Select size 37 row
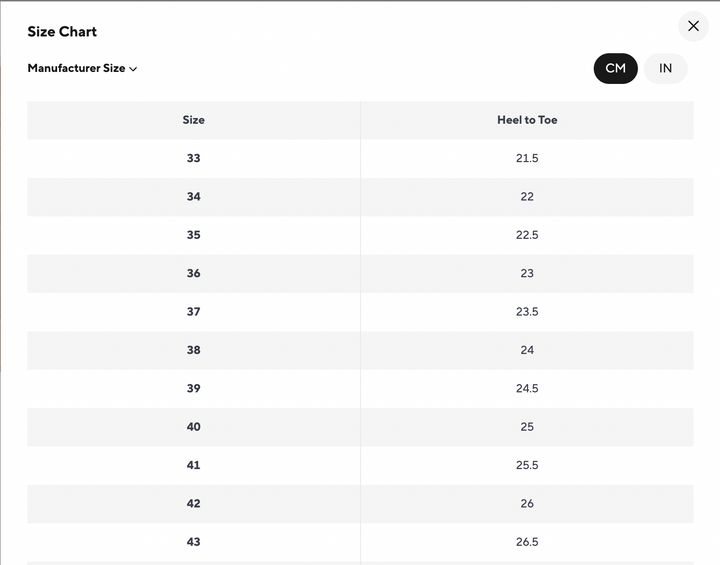The width and height of the screenshot is (720, 565). tap(193, 312)
